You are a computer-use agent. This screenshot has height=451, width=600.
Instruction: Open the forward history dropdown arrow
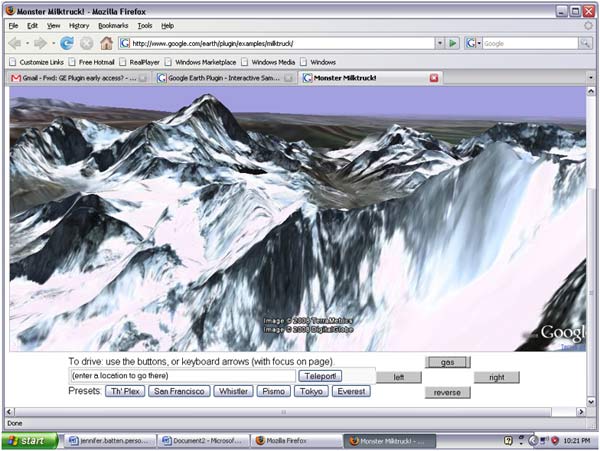53,43
